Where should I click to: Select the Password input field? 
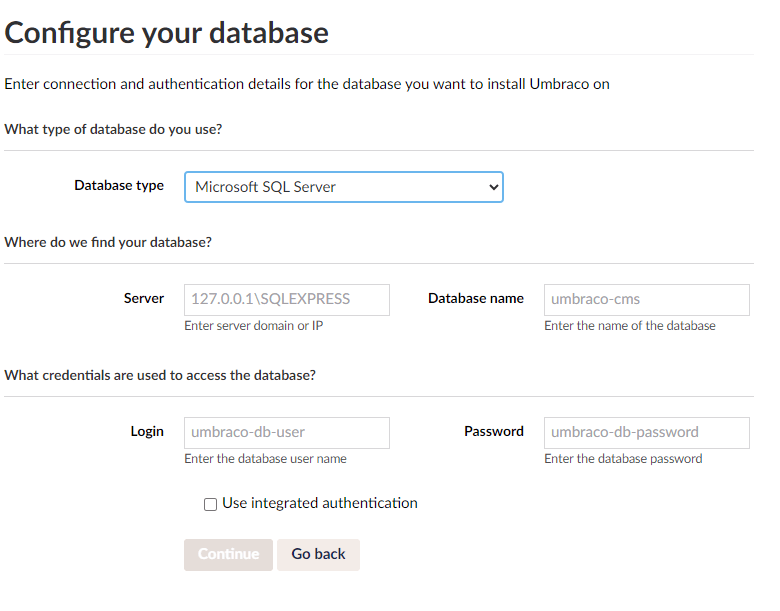(647, 432)
